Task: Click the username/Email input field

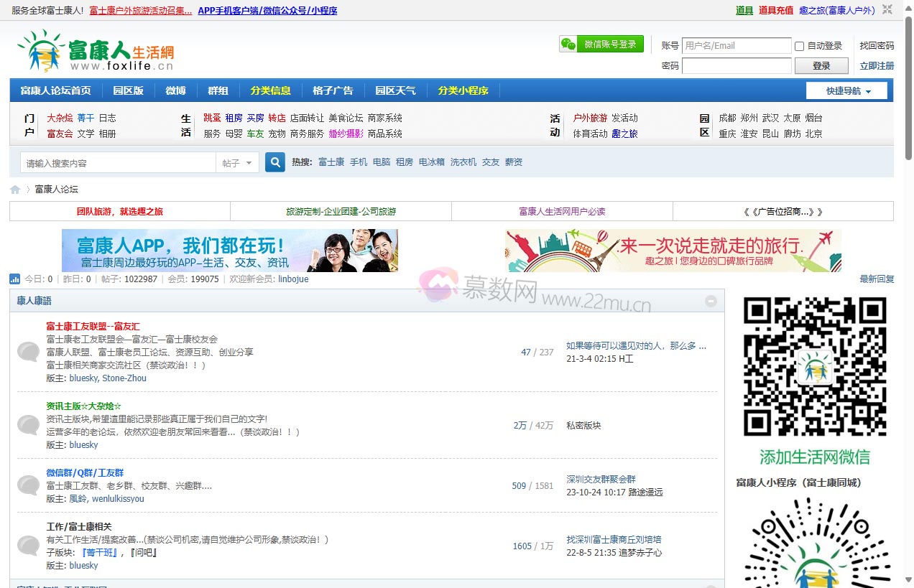Action: [736, 46]
